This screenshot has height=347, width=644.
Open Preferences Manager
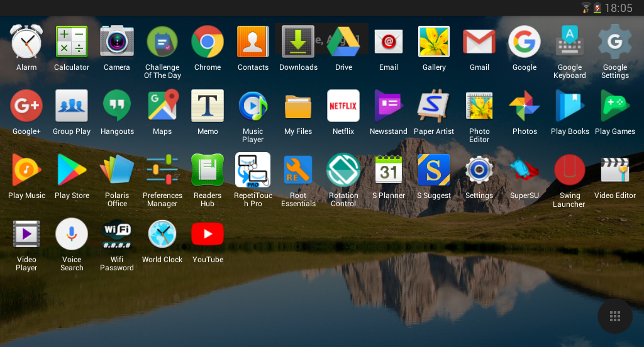162,169
